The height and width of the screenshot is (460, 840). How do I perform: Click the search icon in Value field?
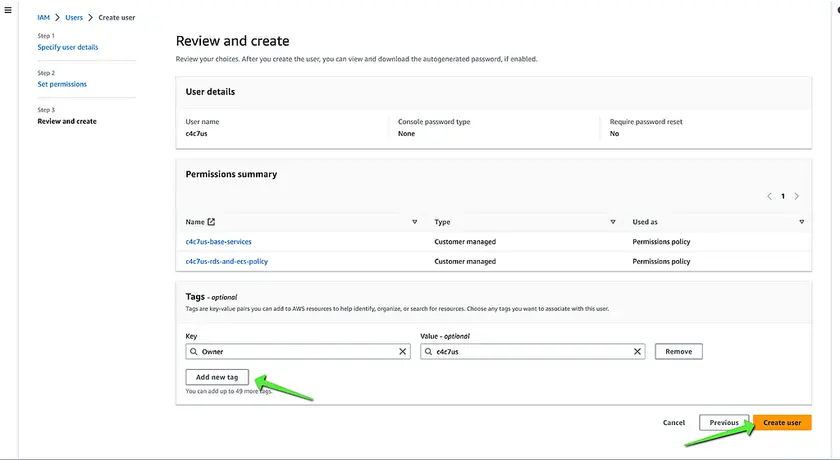428,351
